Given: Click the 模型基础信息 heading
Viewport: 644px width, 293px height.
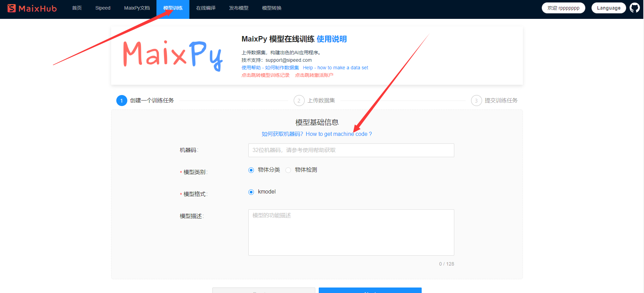Looking at the screenshot, I should (317, 122).
